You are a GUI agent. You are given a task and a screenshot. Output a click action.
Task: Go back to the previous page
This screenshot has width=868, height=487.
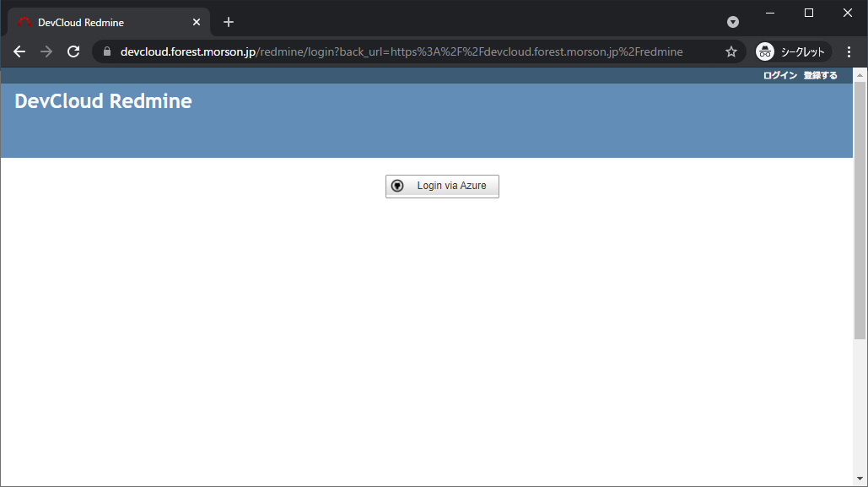coord(19,51)
